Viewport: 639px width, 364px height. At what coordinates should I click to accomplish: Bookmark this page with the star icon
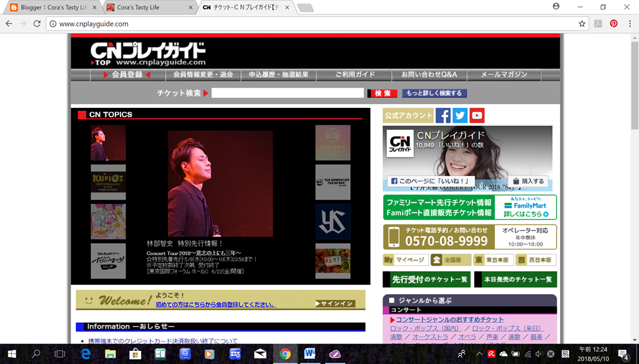click(582, 24)
